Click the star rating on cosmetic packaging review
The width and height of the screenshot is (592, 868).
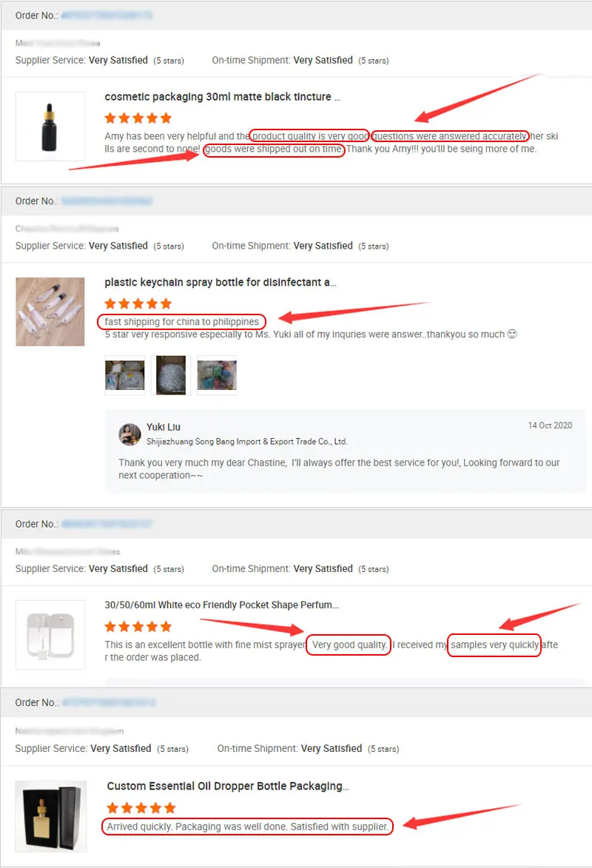(138, 118)
